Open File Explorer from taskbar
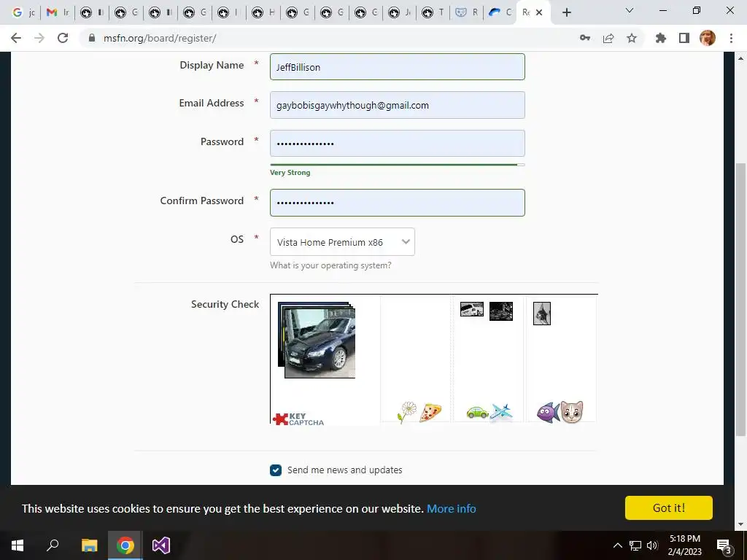The height and width of the screenshot is (560, 747). coord(89,545)
